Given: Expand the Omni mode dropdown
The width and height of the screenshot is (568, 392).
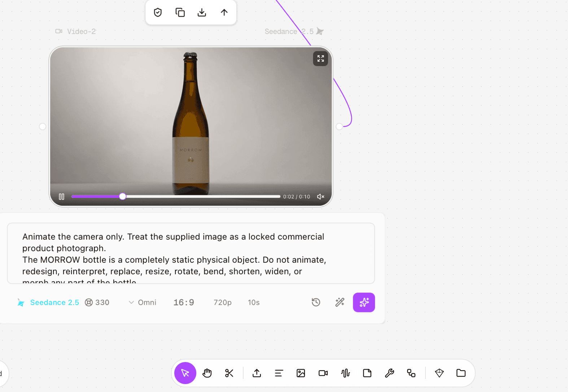Looking at the screenshot, I should tap(143, 302).
